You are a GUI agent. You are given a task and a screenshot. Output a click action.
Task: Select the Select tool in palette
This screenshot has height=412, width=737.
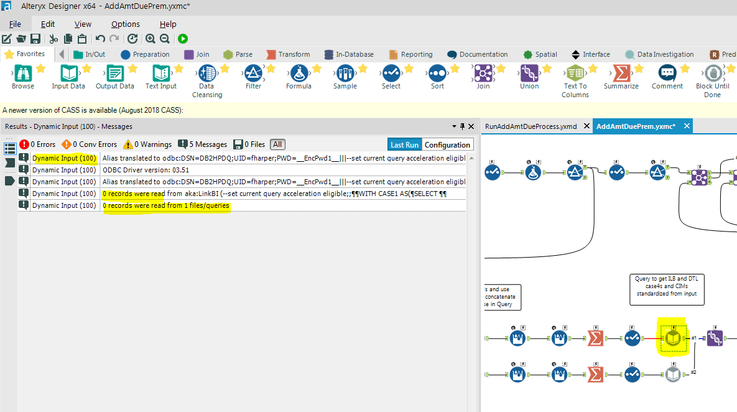(x=391, y=77)
